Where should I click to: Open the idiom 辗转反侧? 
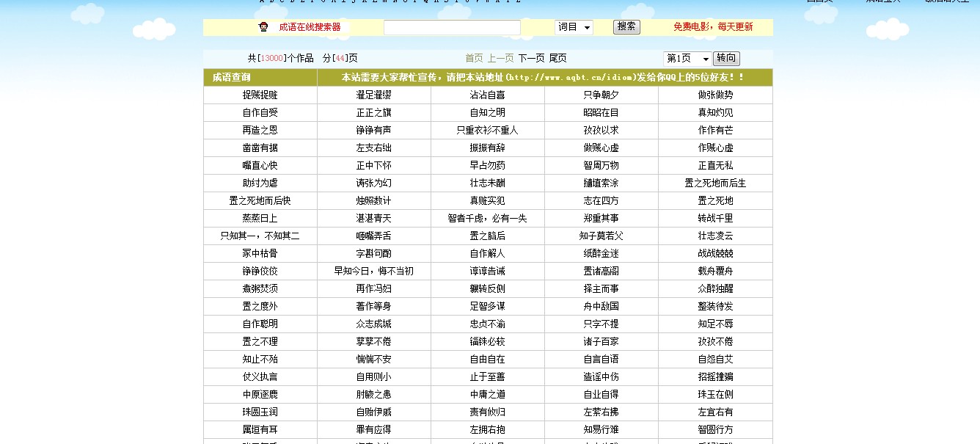point(488,289)
